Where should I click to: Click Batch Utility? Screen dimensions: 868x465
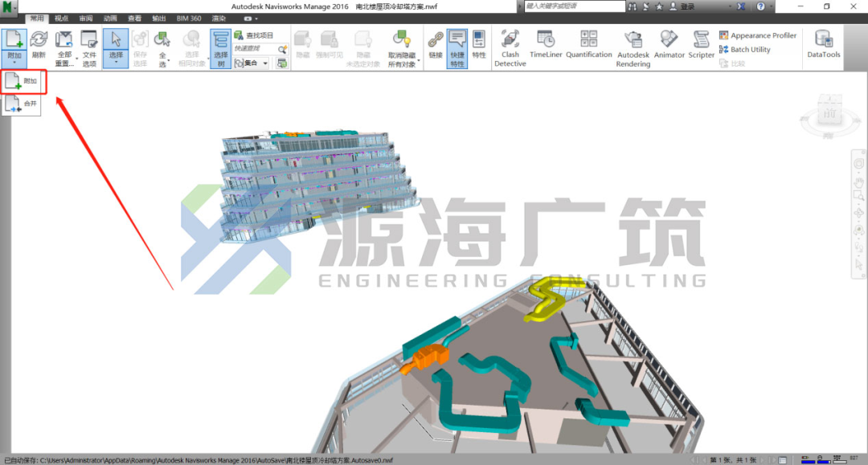click(x=744, y=49)
